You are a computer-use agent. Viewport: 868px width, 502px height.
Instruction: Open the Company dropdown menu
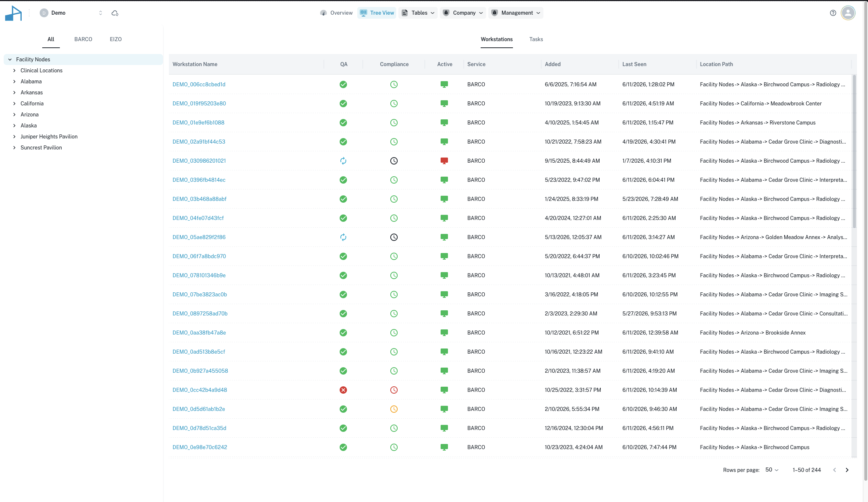[463, 13]
